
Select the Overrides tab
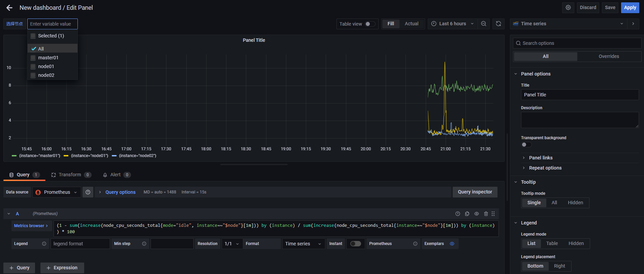(x=609, y=56)
